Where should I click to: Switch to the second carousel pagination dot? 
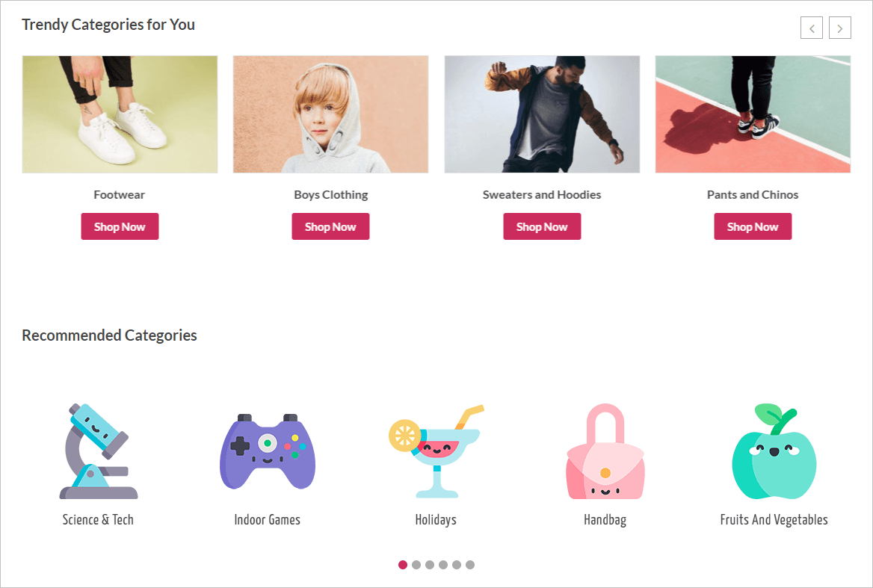[416, 565]
